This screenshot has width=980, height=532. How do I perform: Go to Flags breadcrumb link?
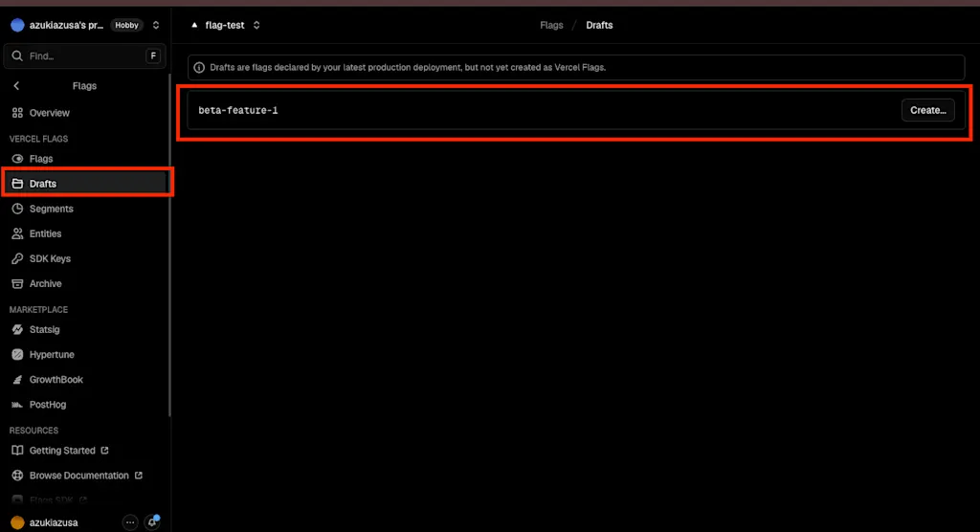[551, 25]
